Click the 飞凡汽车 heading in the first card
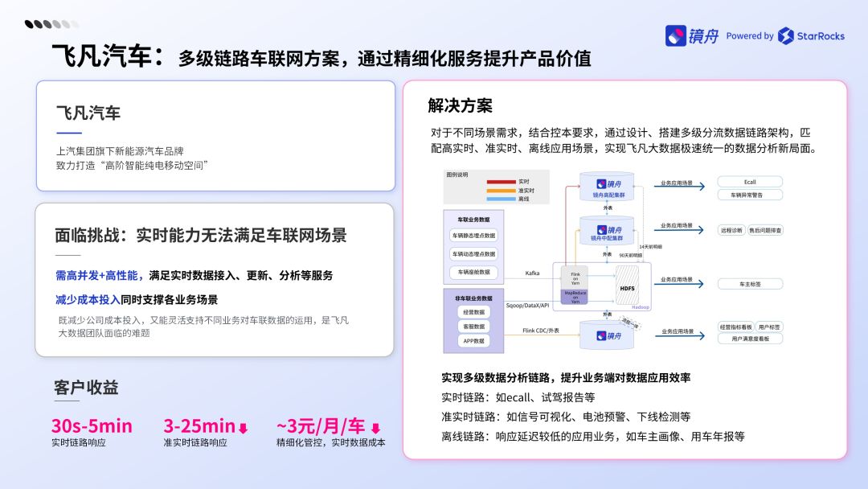 pyautogui.click(x=88, y=113)
